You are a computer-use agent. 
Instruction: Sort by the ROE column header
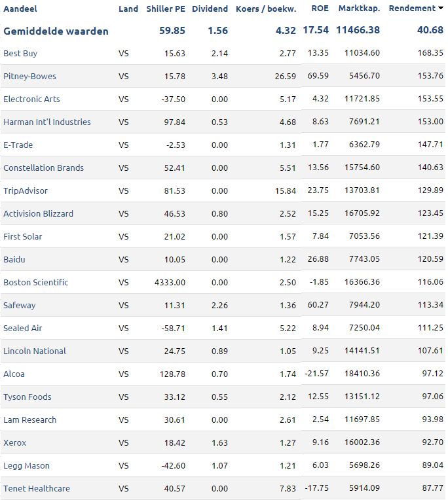click(x=320, y=9)
